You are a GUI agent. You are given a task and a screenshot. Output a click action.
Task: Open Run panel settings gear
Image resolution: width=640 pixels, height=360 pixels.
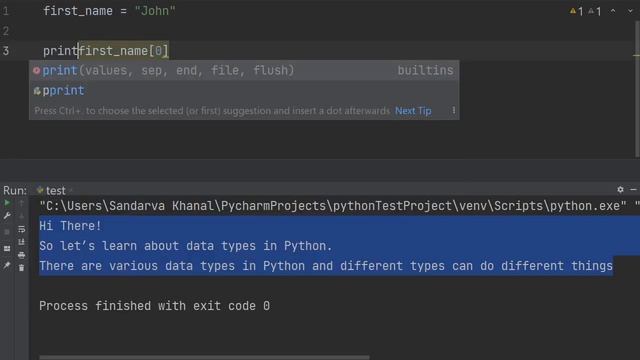point(620,189)
